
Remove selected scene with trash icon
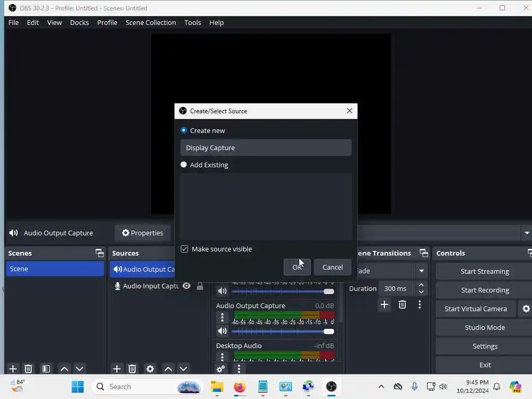tap(28, 369)
